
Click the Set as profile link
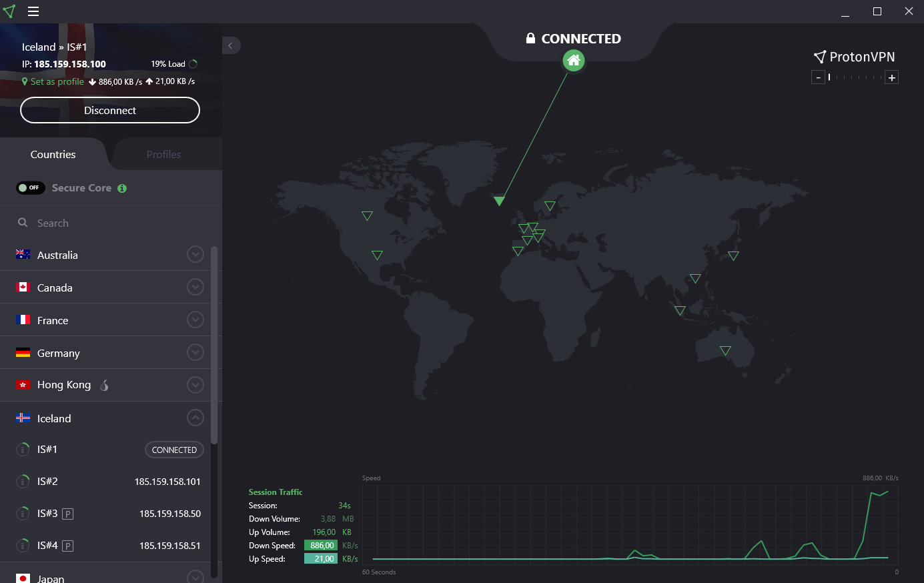[x=57, y=81]
